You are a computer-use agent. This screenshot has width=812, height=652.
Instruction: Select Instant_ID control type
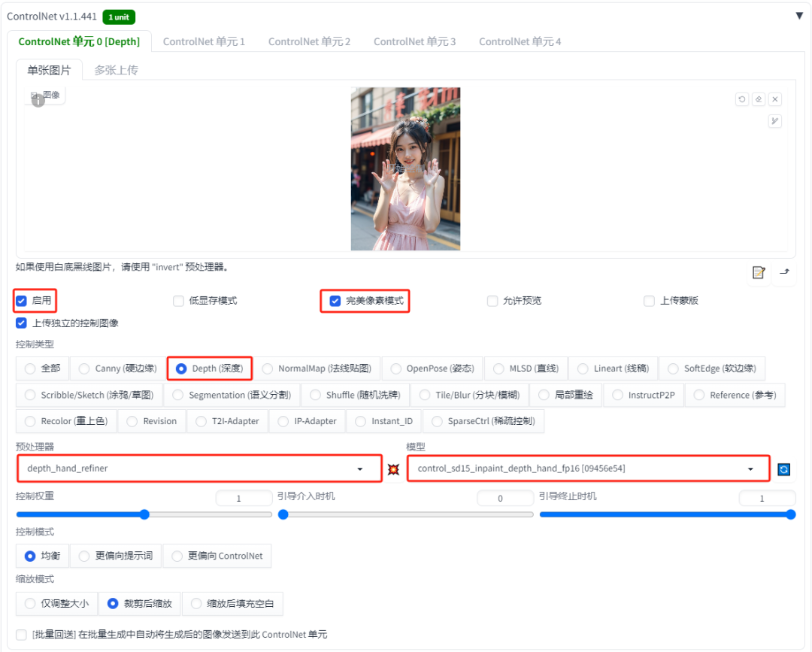click(x=383, y=422)
